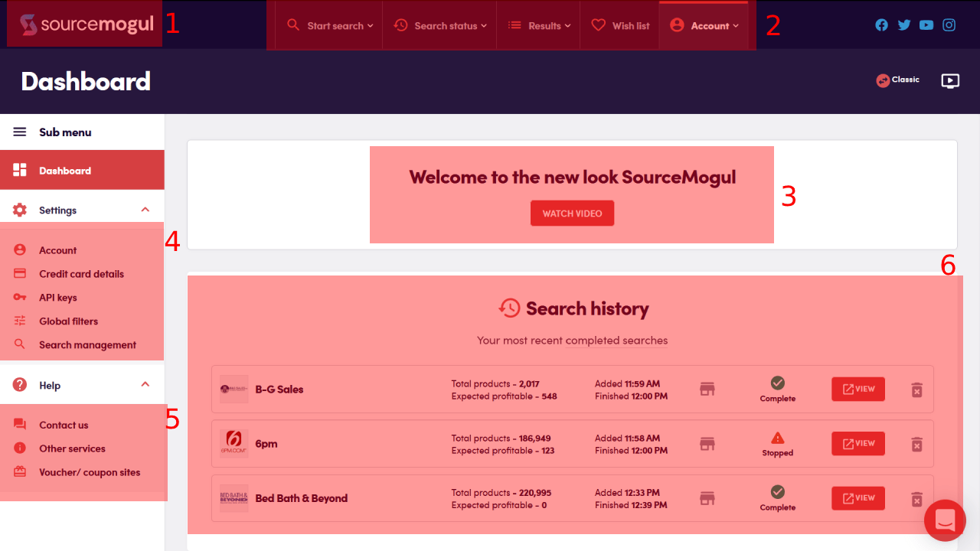Select Dashboard in the sidebar
Image resolution: width=980 pixels, height=551 pixels.
pos(82,170)
